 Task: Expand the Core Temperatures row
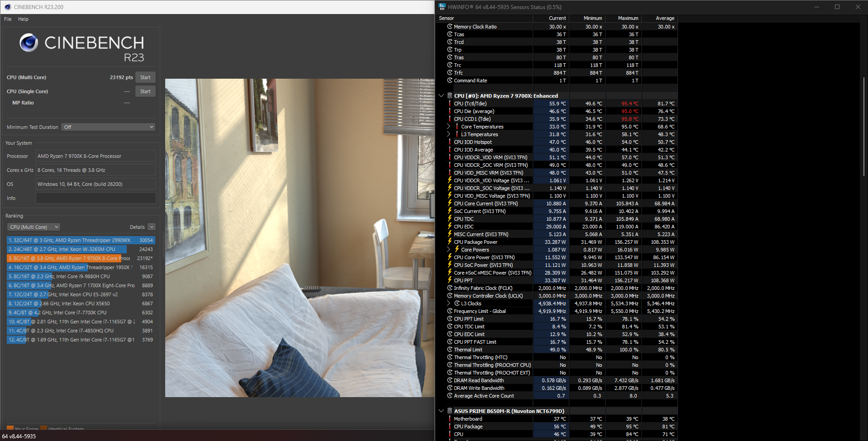(448, 127)
